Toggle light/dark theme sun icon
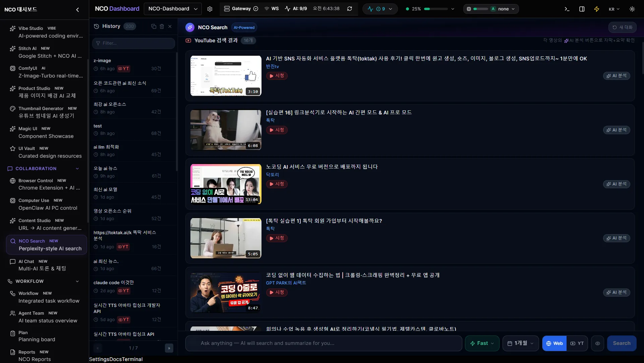 (632, 9)
